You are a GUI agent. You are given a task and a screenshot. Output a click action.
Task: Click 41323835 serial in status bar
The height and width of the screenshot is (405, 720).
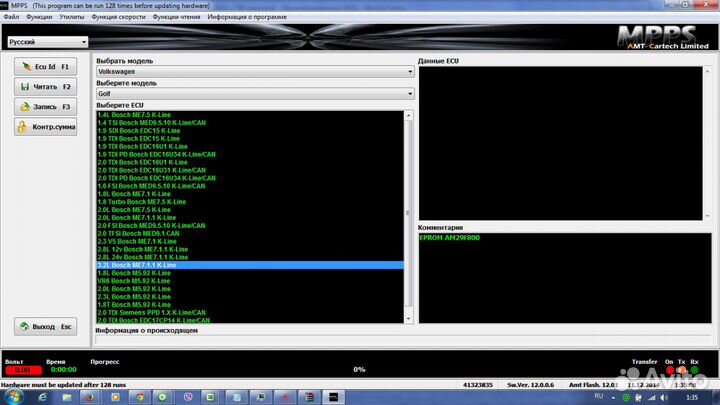click(478, 385)
